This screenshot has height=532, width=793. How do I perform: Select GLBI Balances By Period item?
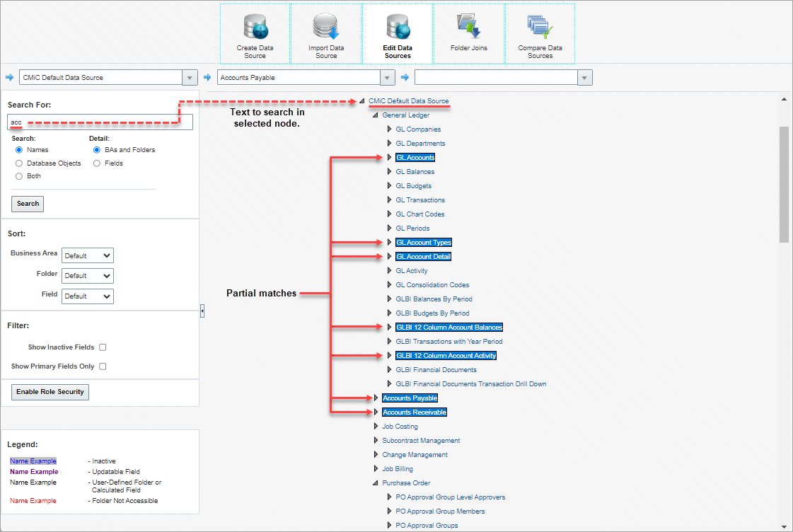(434, 299)
